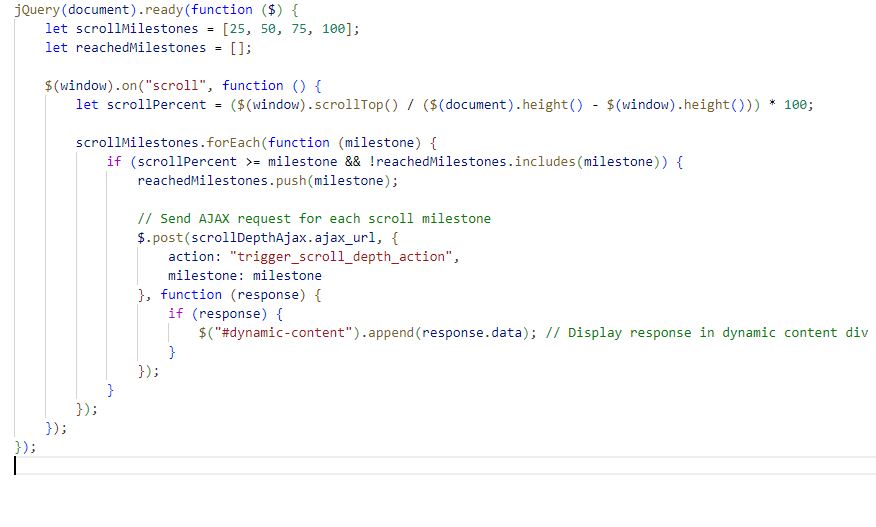Click the action key in the post data
Screen dimensions: 876x527
pyautogui.click(x=191, y=257)
